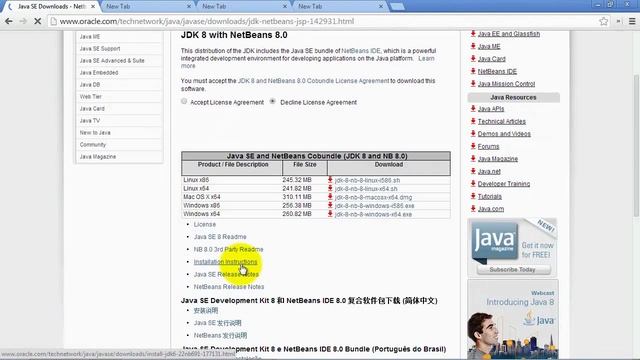Click red arrow icon beside Java Card
The width and height of the screenshot is (640, 360).
(473, 58)
